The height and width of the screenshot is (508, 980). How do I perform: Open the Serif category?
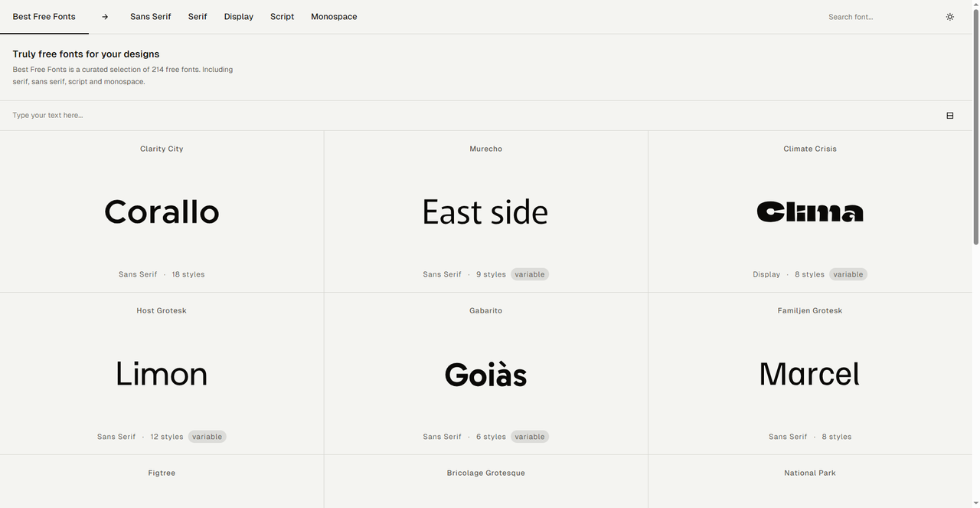(x=198, y=17)
